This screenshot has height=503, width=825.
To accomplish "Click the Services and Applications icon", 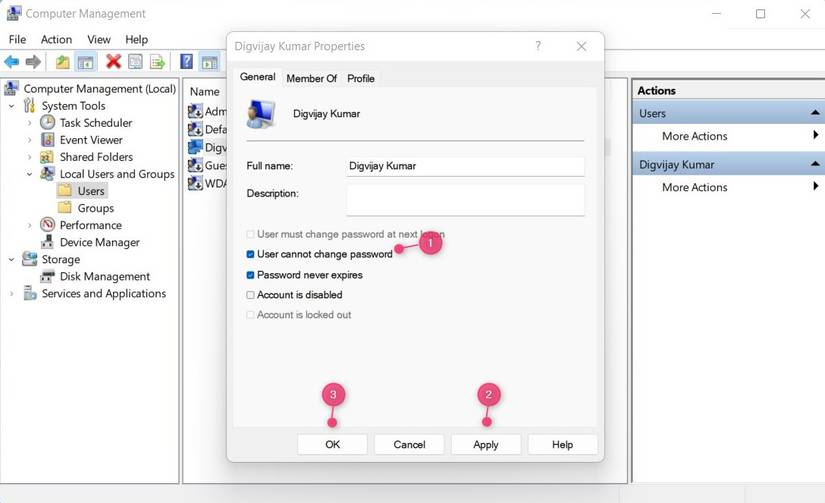I will tap(29, 293).
